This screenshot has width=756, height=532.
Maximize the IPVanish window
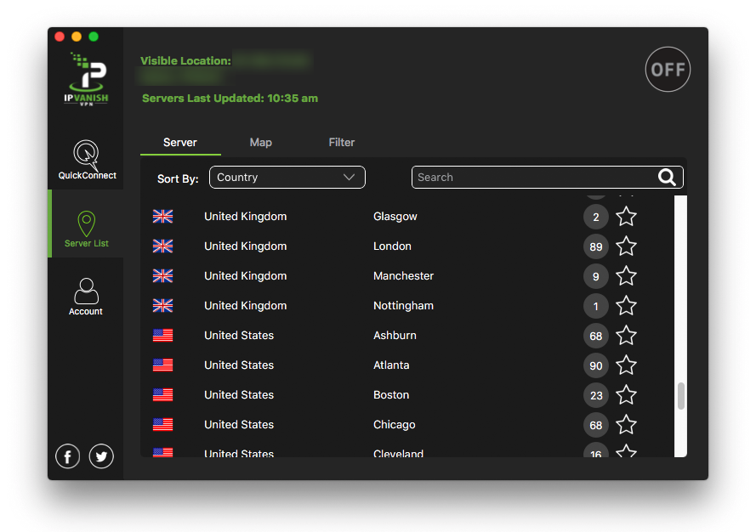[x=94, y=37]
